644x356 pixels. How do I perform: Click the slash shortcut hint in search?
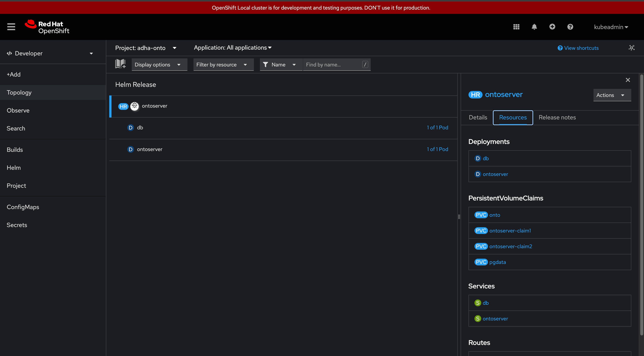(x=365, y=65)
